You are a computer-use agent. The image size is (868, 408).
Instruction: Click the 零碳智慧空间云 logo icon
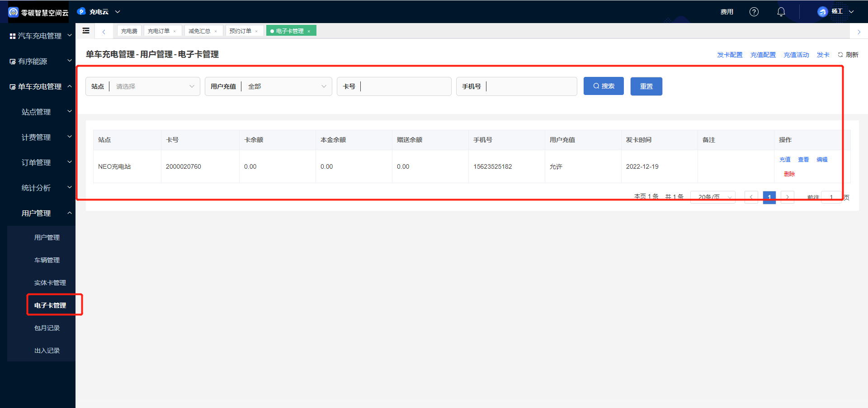pos(14,12)
